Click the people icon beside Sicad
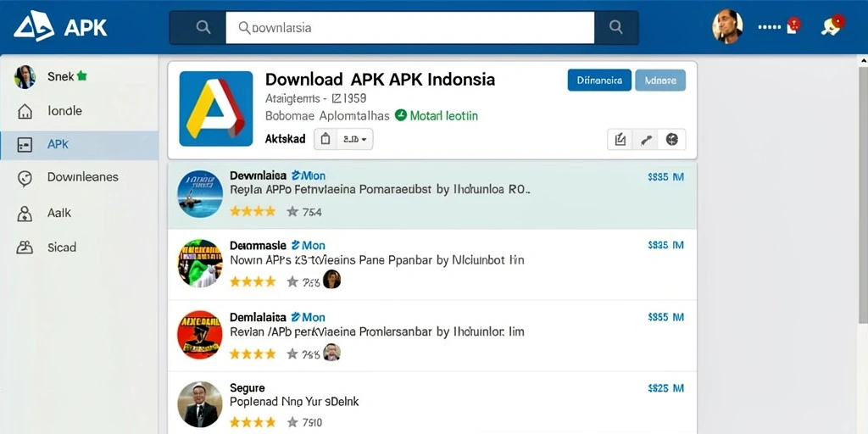868x434 pixels. [25, 248]
